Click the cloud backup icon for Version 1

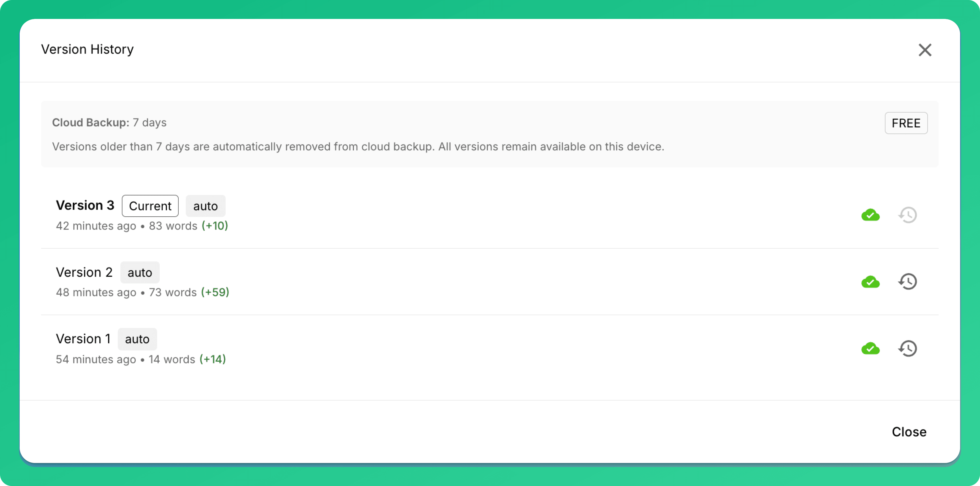point(870,348)
